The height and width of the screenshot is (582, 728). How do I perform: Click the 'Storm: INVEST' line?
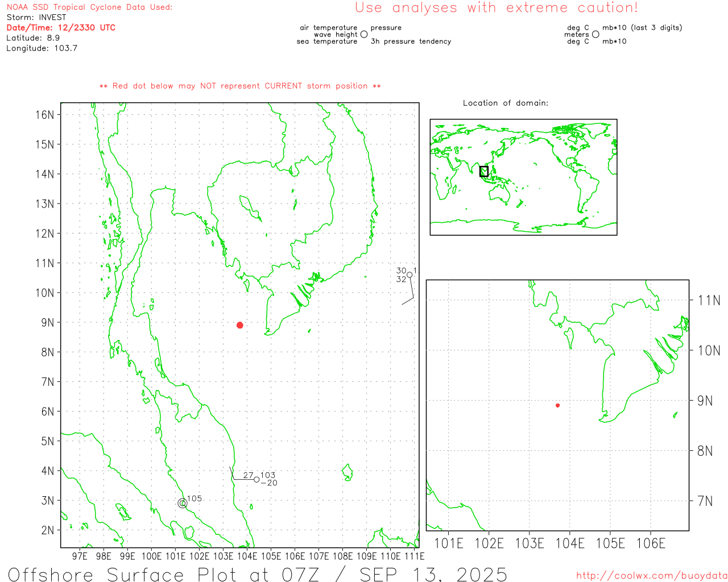pos(36,18)
